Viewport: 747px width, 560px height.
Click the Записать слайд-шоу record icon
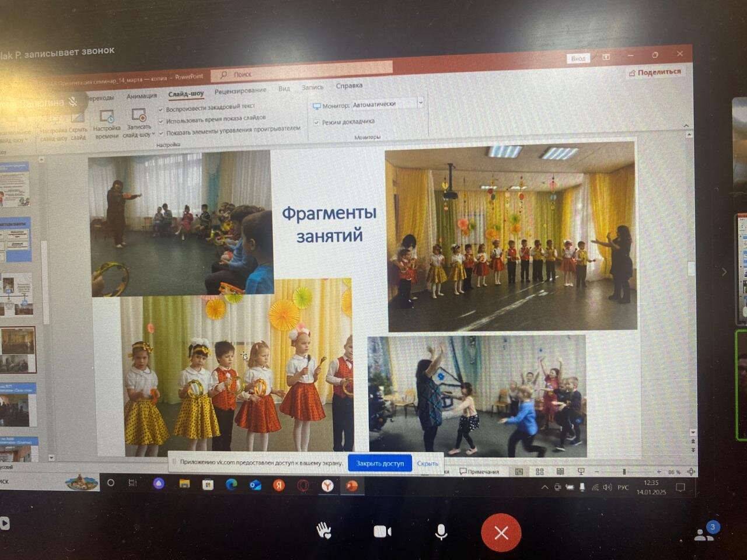[x=139, y=116]
